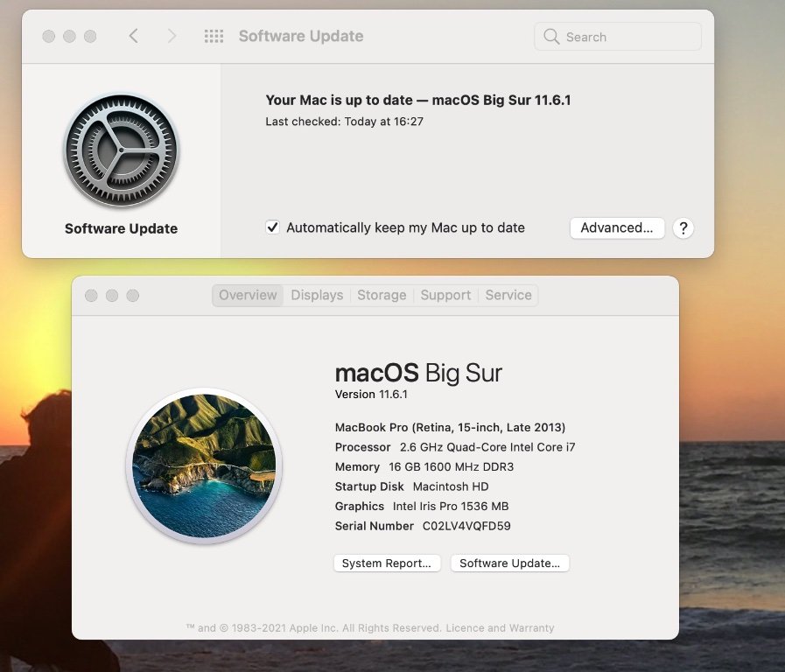This screenshot has height=672, width=785.
Task: Click the Software Update gear icon
Action: (121, 150)
